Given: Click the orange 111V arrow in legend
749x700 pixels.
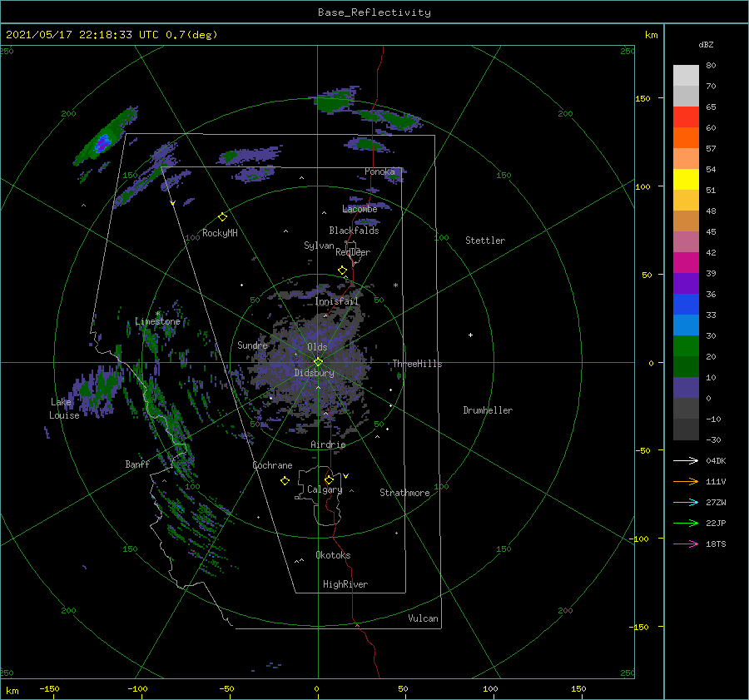Looking at the screenshot, I should coord(686,482).
